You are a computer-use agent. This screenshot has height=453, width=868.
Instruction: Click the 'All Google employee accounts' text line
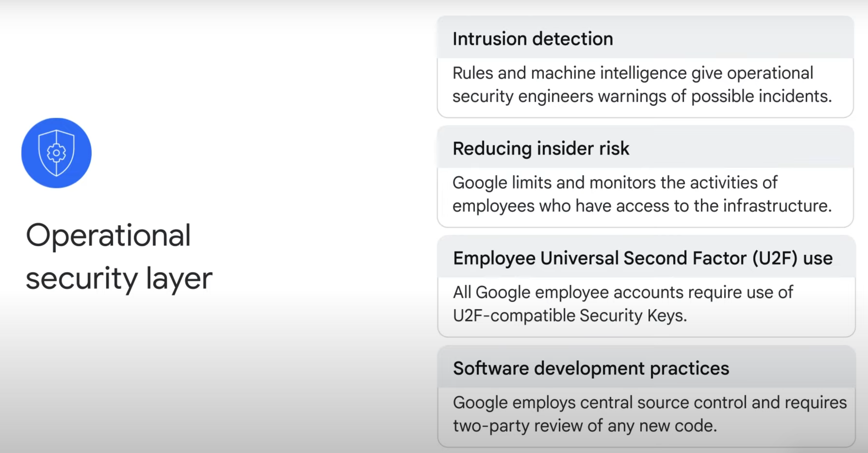click(623, 292)
